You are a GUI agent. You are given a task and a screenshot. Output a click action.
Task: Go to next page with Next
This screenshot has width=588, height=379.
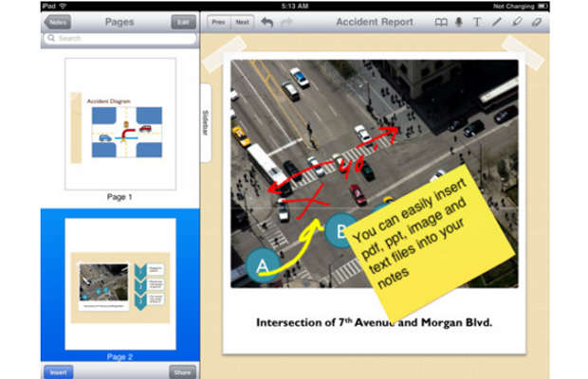pos(242,22)
